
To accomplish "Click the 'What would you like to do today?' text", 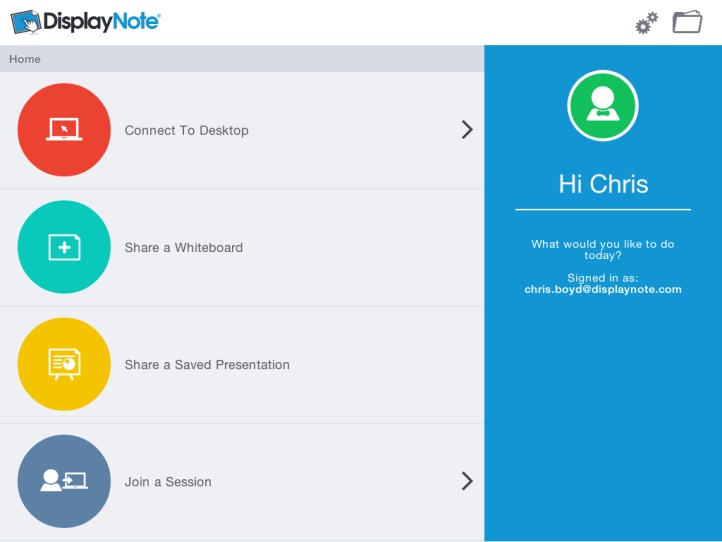I will coord(603,250).
